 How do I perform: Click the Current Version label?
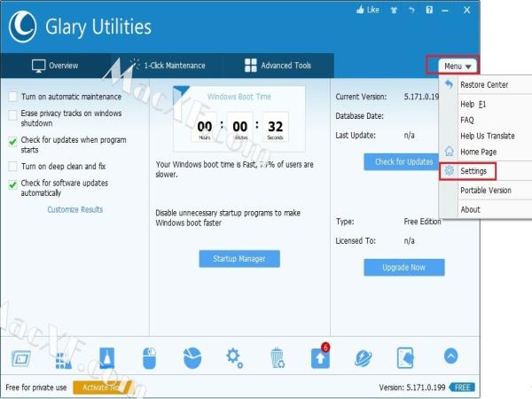361,97
